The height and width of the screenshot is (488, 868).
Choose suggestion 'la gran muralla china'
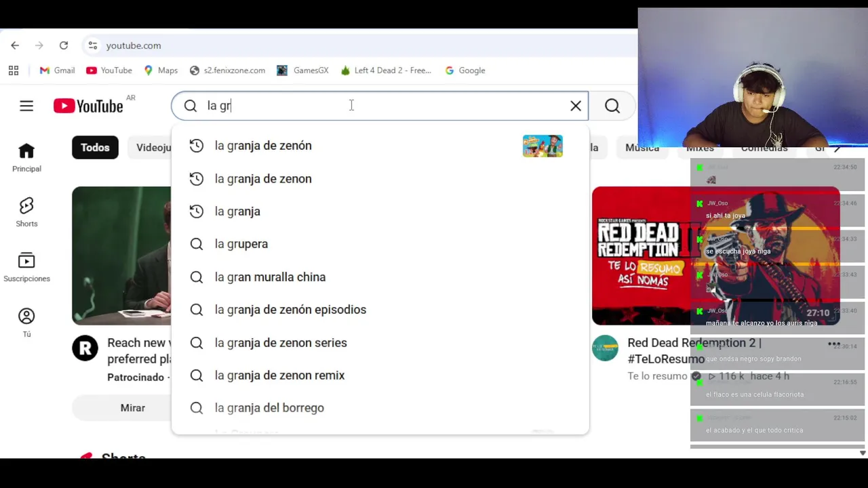[380, 277]
